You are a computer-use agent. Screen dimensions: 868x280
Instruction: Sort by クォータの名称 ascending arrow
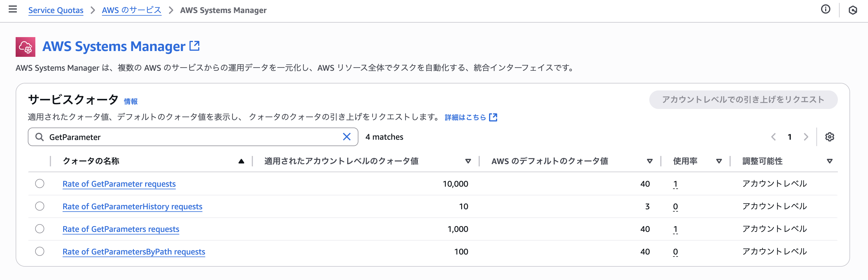[x=241, y=161]
